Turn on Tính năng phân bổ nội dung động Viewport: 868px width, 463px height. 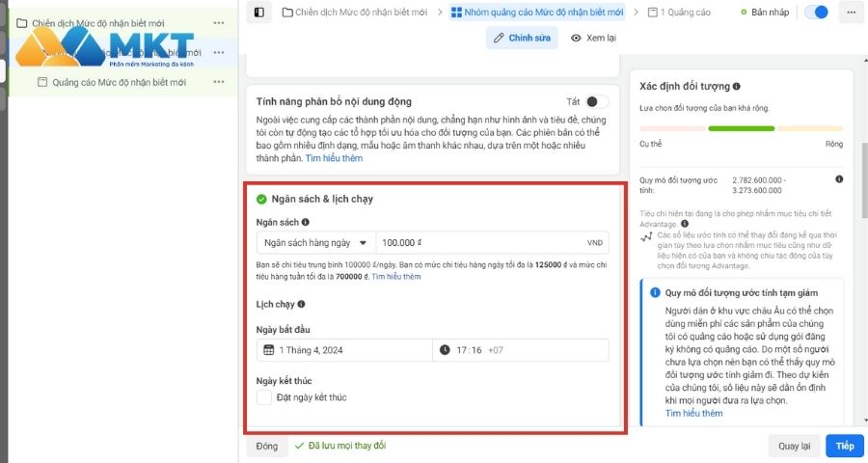point(597,101)
